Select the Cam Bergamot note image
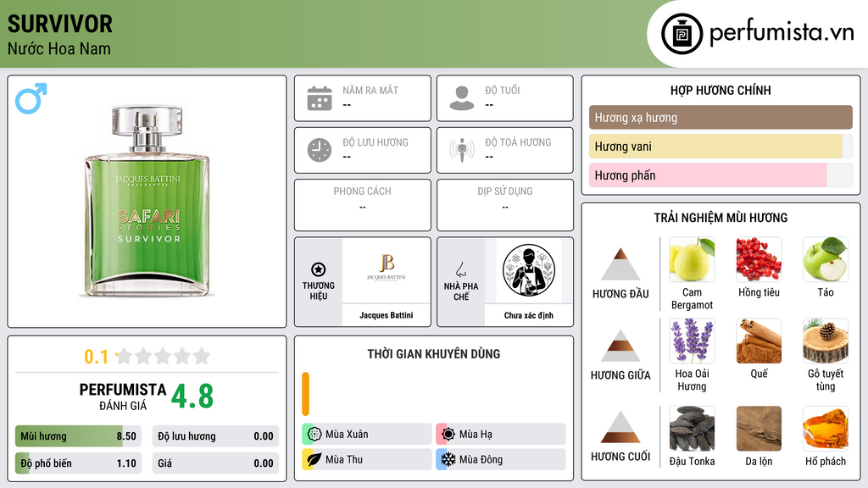Screen dimensions: 868x488 (x=692, y=259)
